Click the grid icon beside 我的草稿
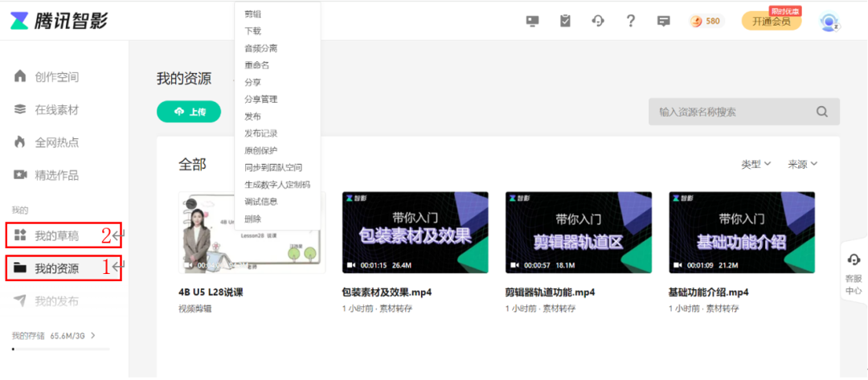The height and width of the screenshot is (380, 868). [x=20, y=235]
